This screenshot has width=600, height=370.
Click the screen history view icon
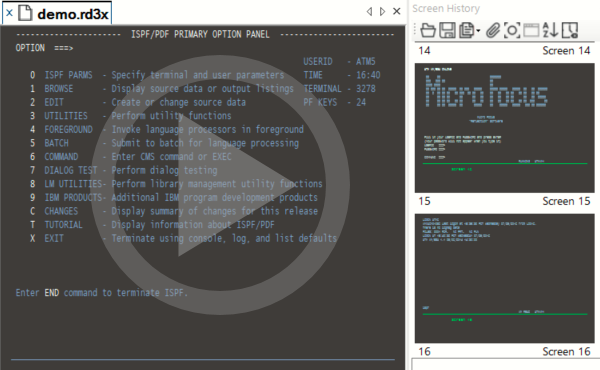569,30
